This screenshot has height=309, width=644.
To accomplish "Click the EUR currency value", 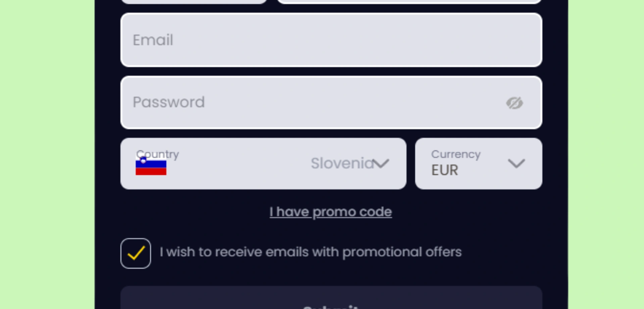I will pos(445,170).
